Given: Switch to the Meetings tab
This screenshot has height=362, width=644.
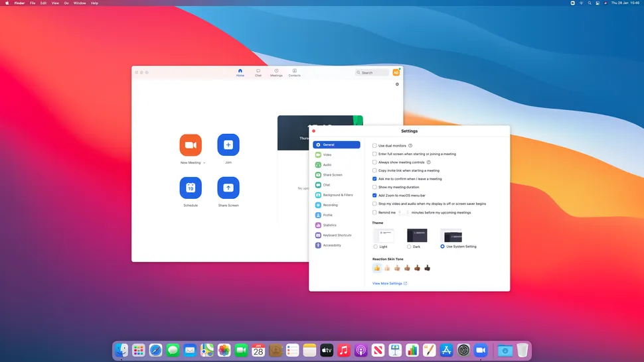Looking at the screenshot, I should tap(276, 72).
